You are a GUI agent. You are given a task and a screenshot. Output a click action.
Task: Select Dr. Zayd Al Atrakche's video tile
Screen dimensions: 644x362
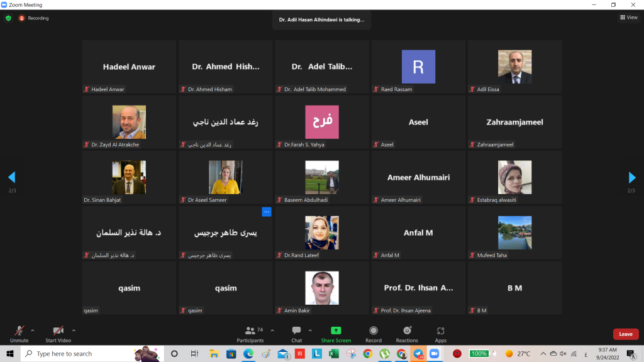pos(129,122)
